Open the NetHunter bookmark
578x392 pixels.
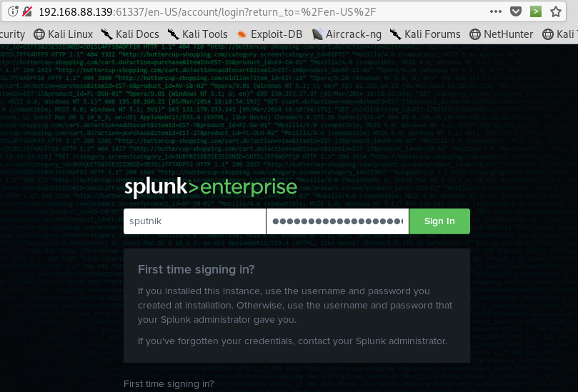502,34
